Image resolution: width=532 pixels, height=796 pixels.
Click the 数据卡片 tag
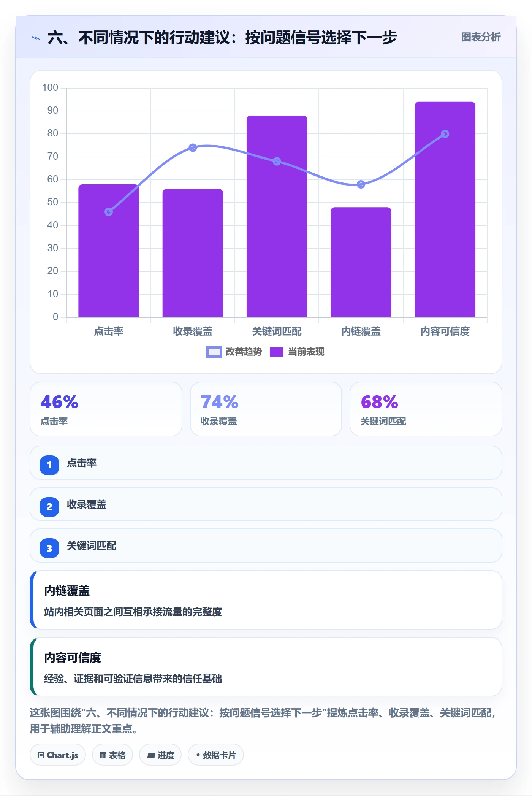[x=216, y=755]
